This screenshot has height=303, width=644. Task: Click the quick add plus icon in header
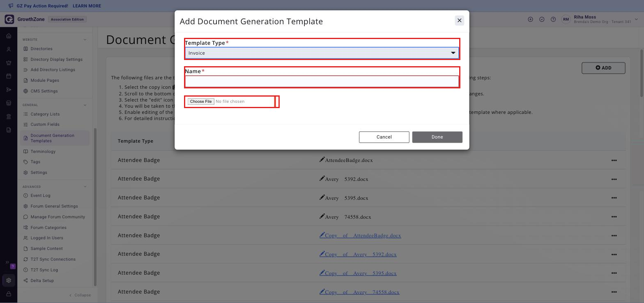pos(530,19)
